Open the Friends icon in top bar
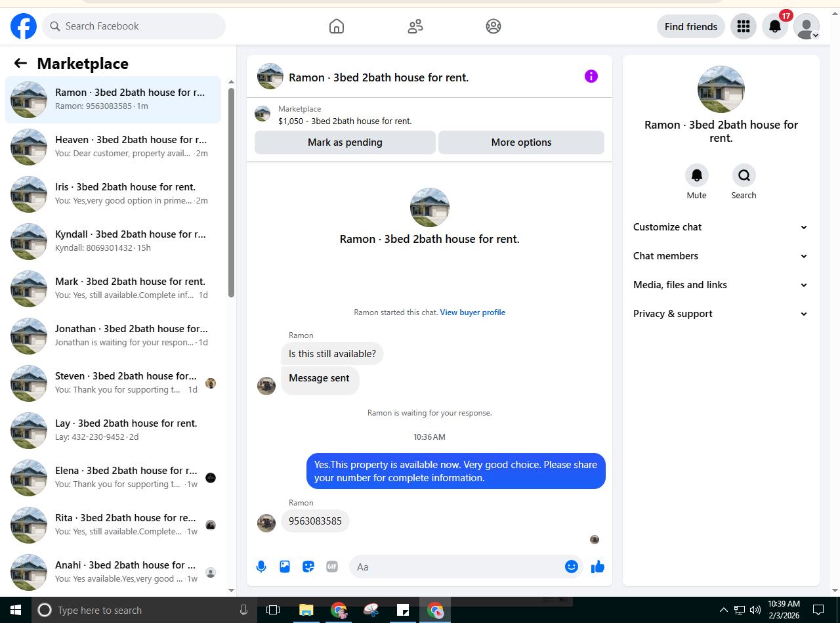The height and width of the screenshot is (623, 840). [x=415, y=26]
